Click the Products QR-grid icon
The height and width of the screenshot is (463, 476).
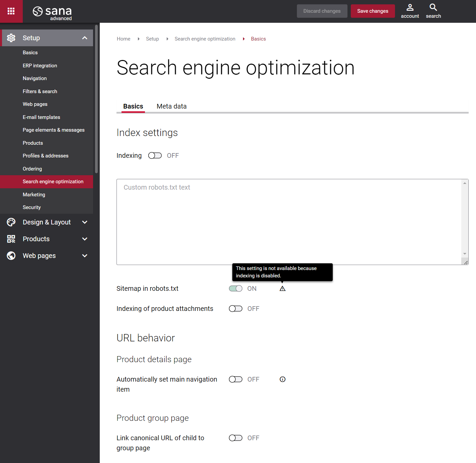(11, 239)
